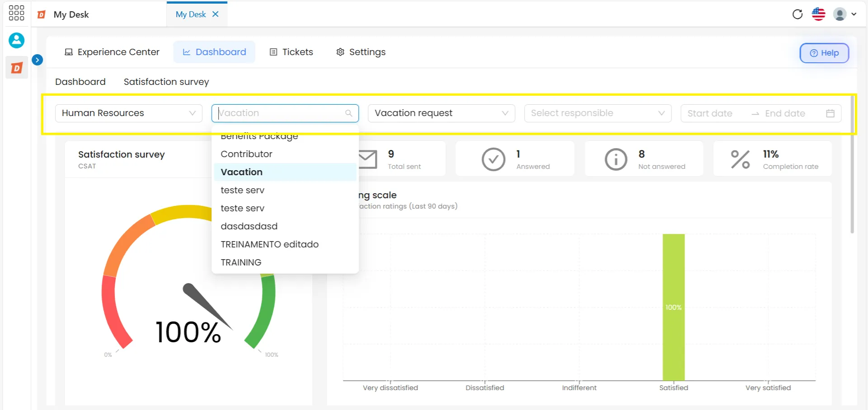
Task: Expand the Select responsible dropdown
Action: (598, 113)
